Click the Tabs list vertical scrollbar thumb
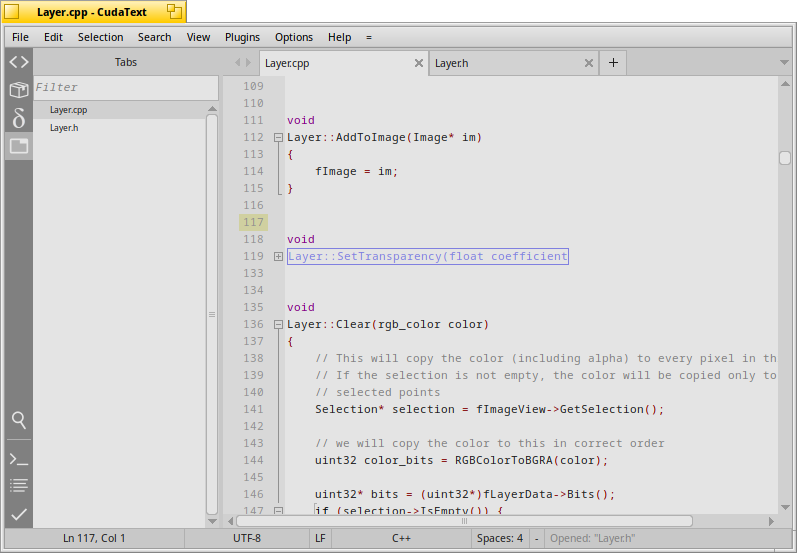 pos(212,315)
